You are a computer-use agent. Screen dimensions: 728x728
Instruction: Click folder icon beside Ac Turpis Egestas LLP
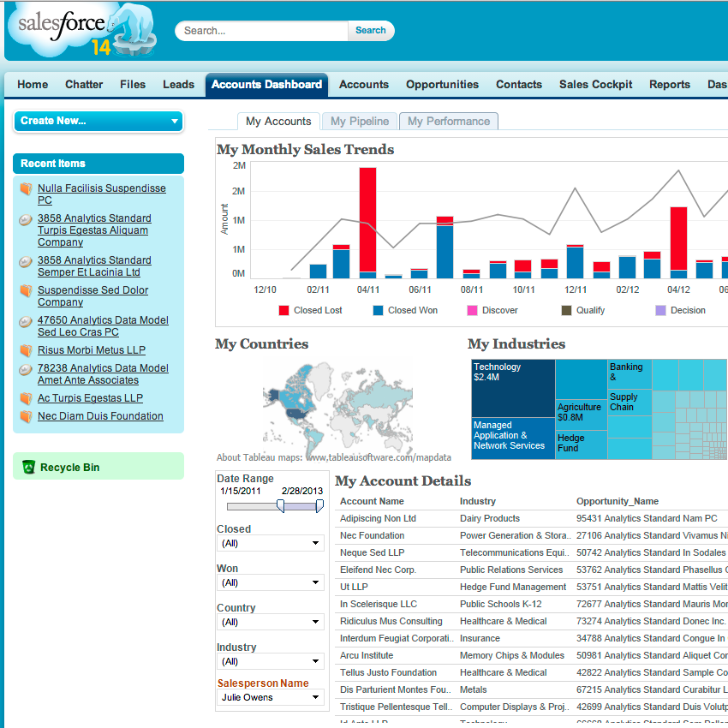[26, 398]
